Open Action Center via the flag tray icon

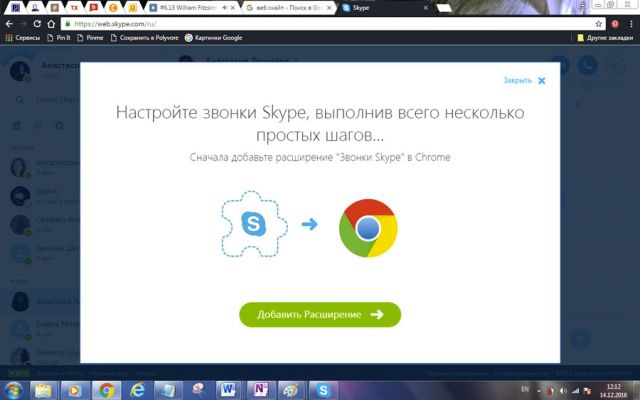(x=587, y=391)
